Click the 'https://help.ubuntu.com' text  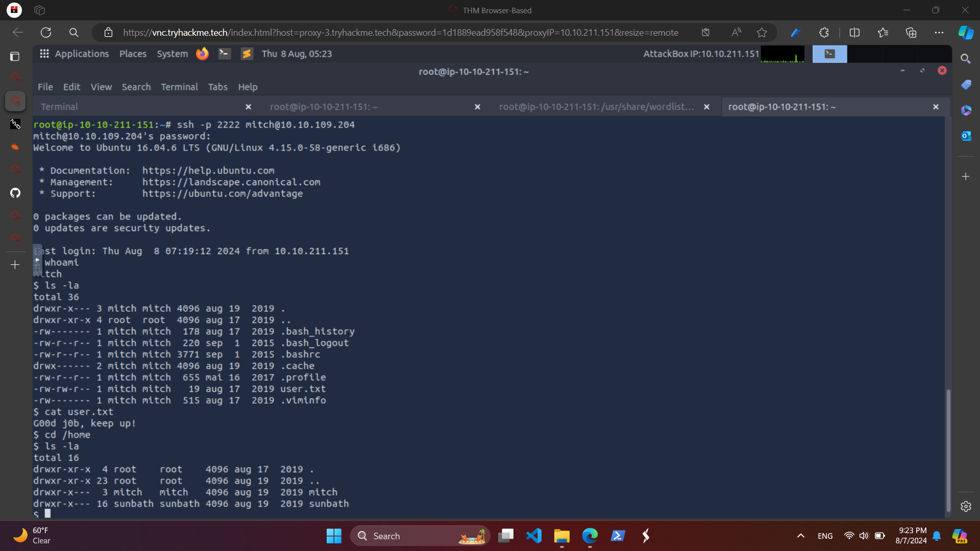208,170
